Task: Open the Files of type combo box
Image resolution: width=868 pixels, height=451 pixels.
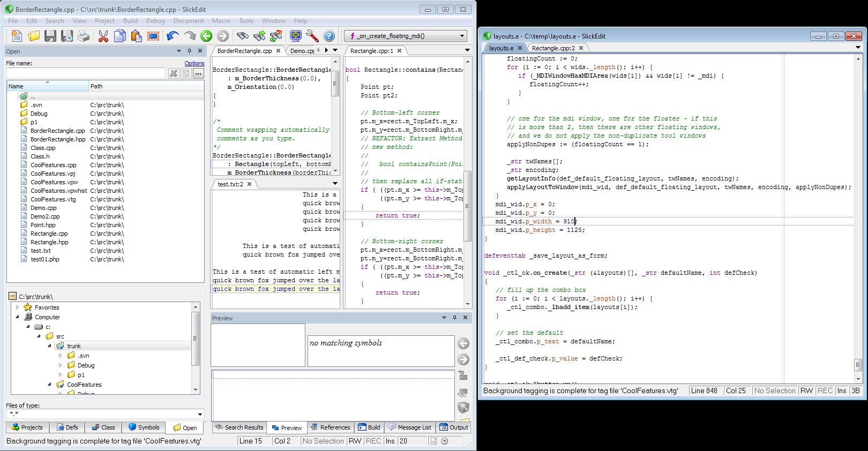Action: pos(200,414)
